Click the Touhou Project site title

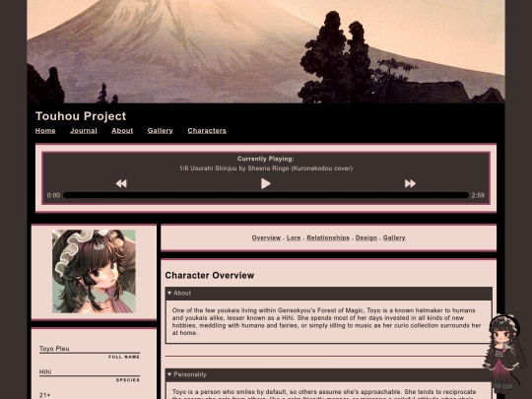[x=81, y=116]
